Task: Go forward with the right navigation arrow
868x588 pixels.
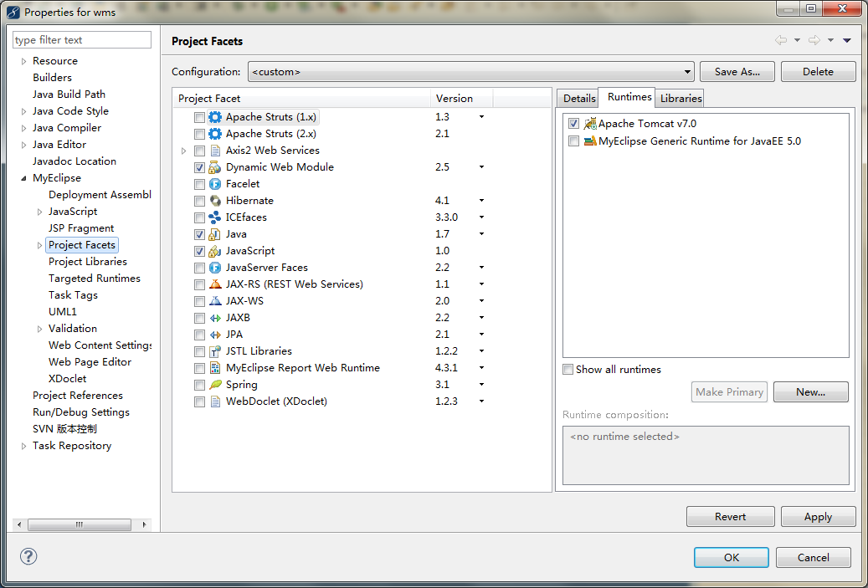Action: (x=814, y=40)
